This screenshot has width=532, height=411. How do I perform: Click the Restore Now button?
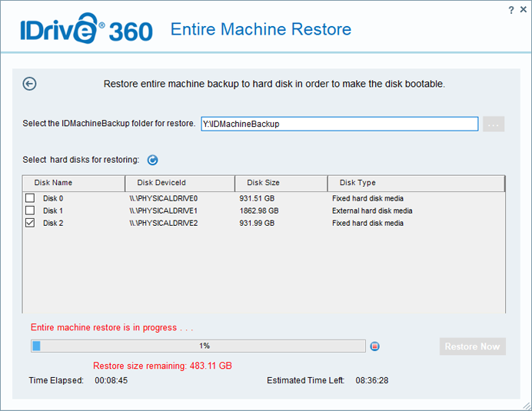pyautogui.click(x=472, y=346)
